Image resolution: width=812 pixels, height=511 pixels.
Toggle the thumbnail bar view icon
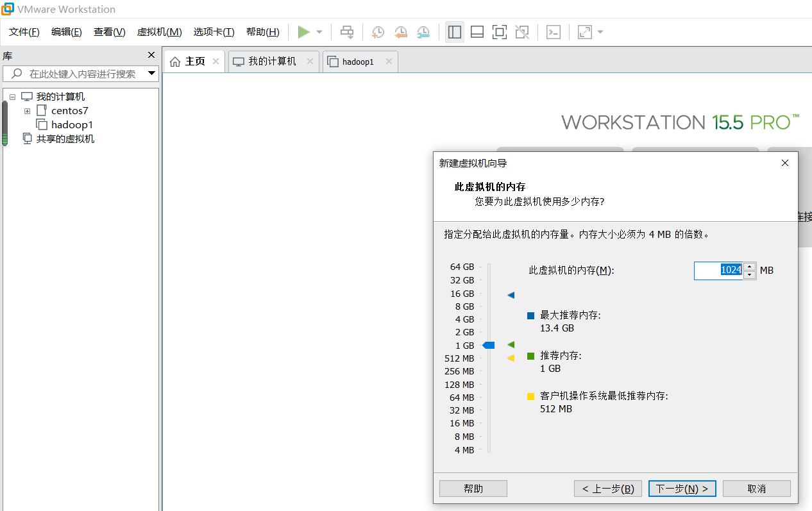tap(477, 32)
